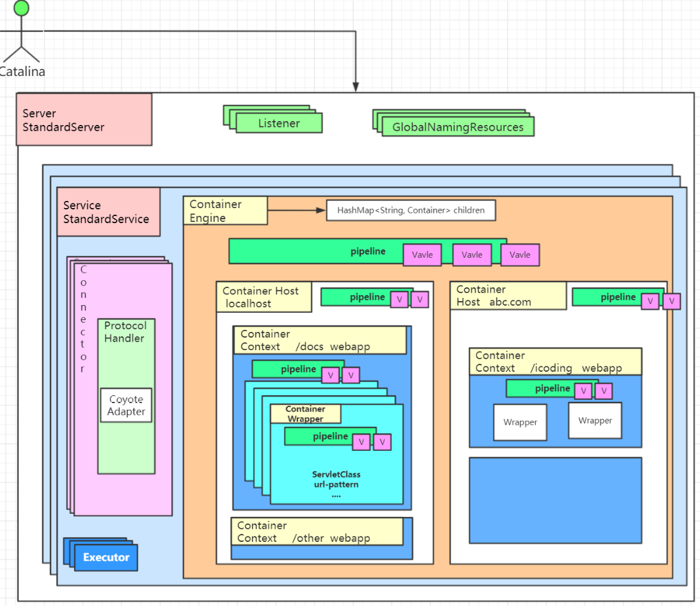This screenshot has height=606, width=700.
Task: Click the right white Wrapper box under /icoding
Action: [x=595, y=421]
